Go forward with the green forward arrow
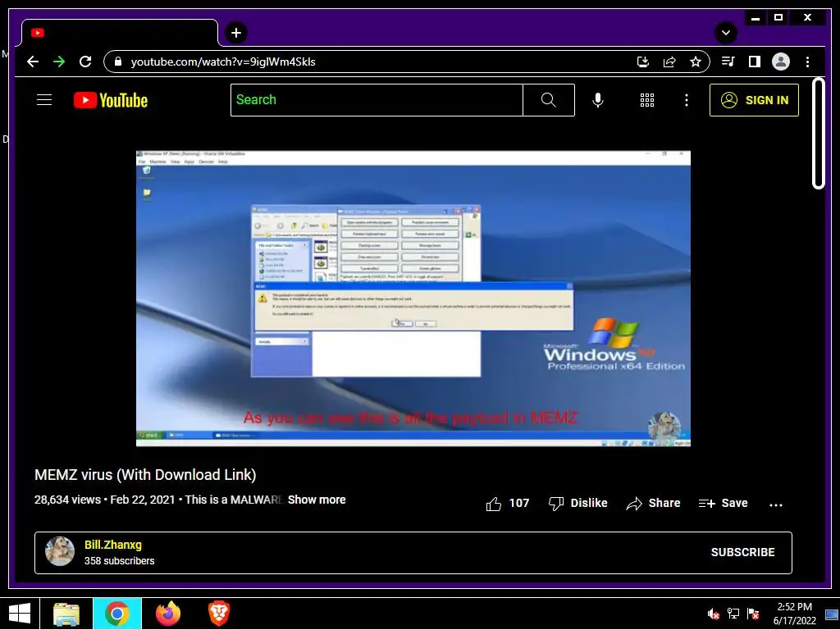840x630 pixels. click(59, 62)
